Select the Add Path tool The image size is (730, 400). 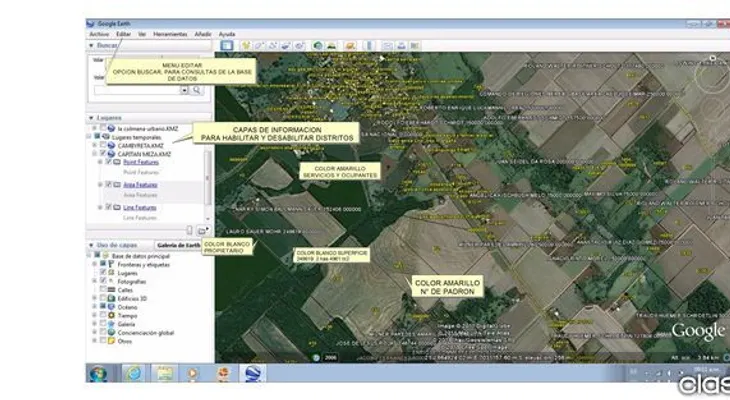click(273, 46)
